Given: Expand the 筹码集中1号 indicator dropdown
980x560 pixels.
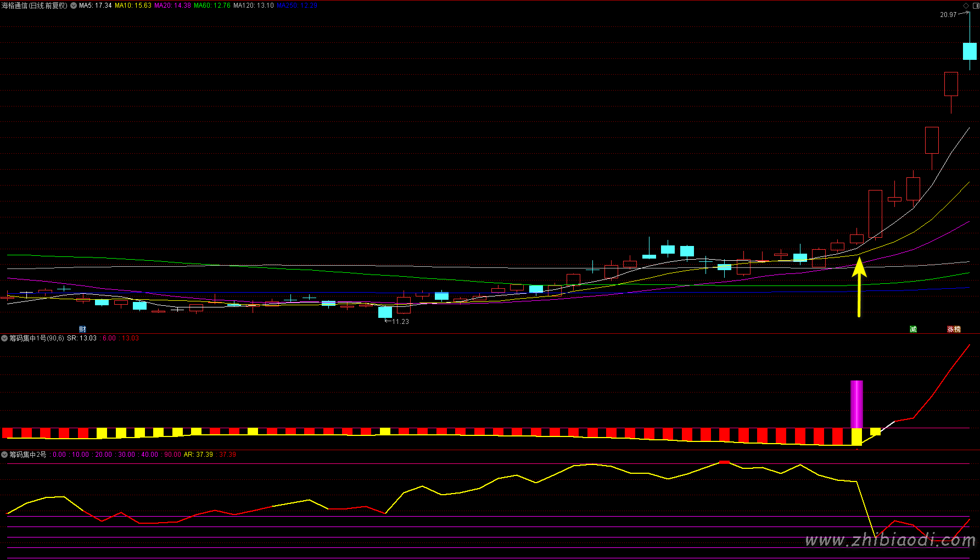Looking at the screenshot, I should 4,338.
